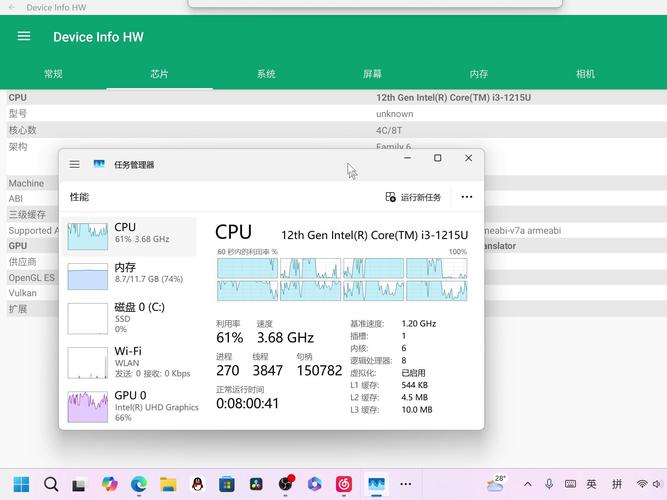
Task: Click the 型号 row showing unknown
Action: (x=334, y=114)
